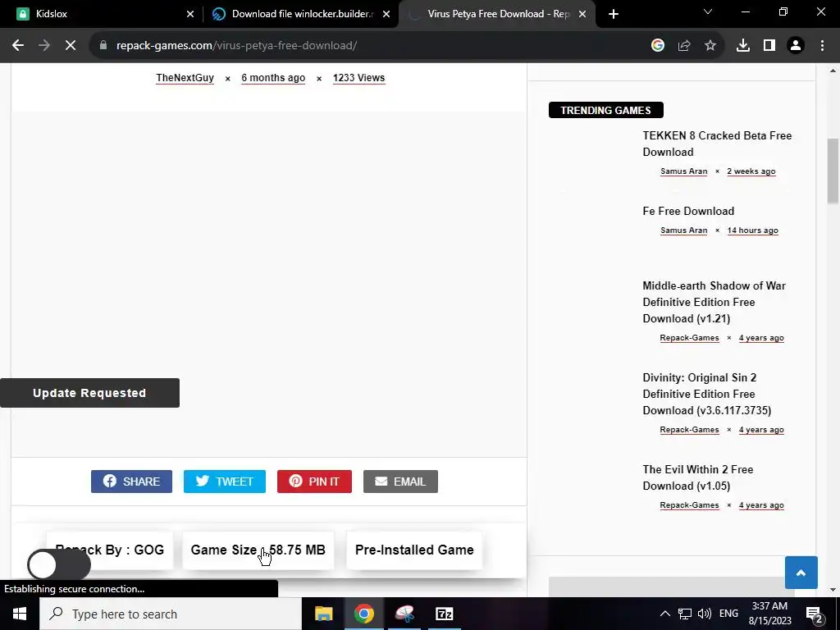Stop loading the page
The height and width of the screenshot is (630, 840).
[71, 46]
